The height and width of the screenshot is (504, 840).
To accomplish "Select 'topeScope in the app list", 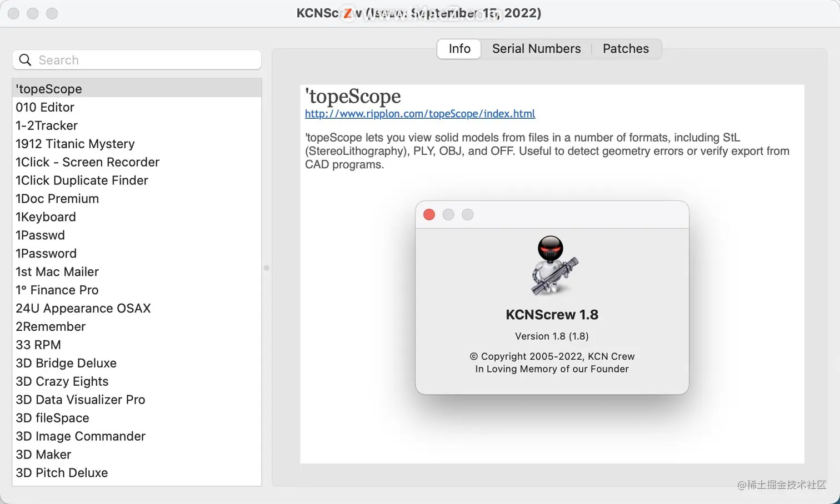I will coord(137,89).
